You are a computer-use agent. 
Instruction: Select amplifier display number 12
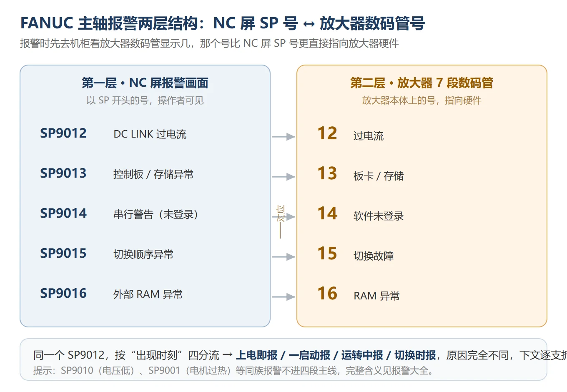click(327, 133)
